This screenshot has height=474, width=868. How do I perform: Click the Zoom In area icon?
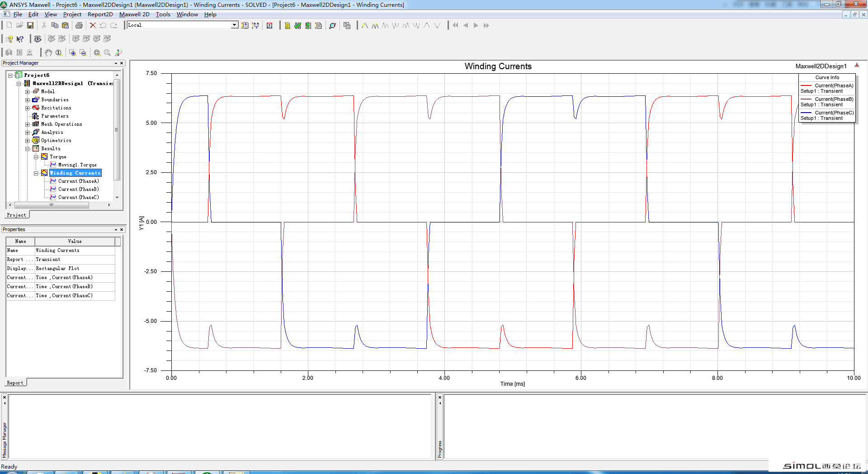pos(72,52)
